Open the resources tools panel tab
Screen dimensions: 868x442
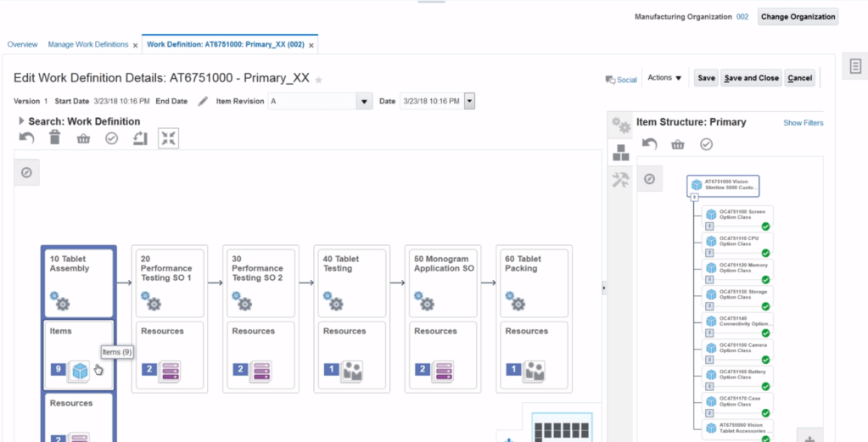pyautogui.click(x=621, y=179)
